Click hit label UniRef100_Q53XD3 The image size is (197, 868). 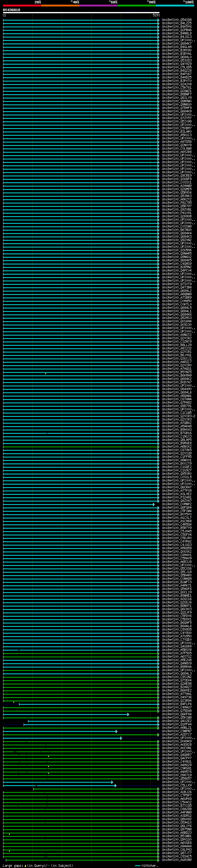tap(177, 61)
